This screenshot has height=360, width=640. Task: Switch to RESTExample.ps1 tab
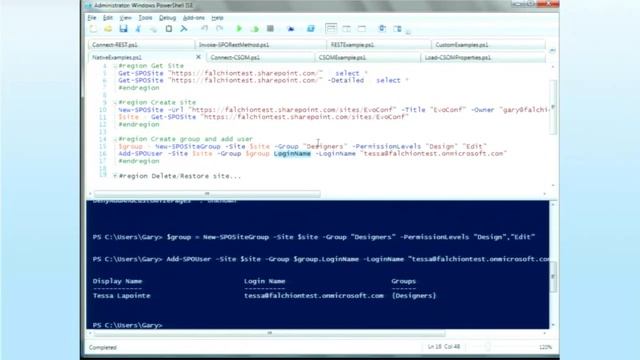tap(378, 45)
